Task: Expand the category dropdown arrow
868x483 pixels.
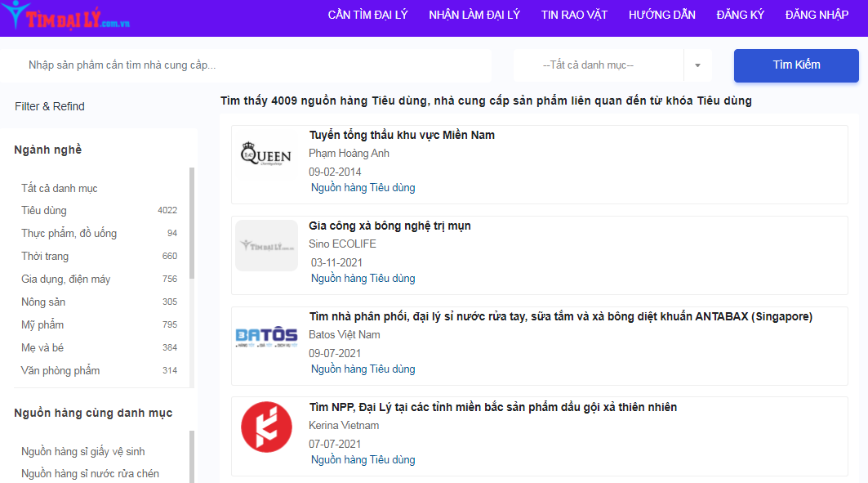Action: [x=697, y=65]
